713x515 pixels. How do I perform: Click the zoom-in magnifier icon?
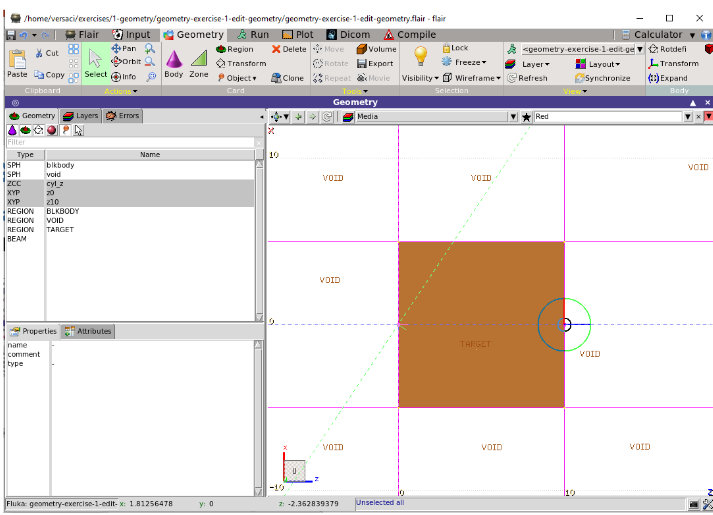pos(150,48)
